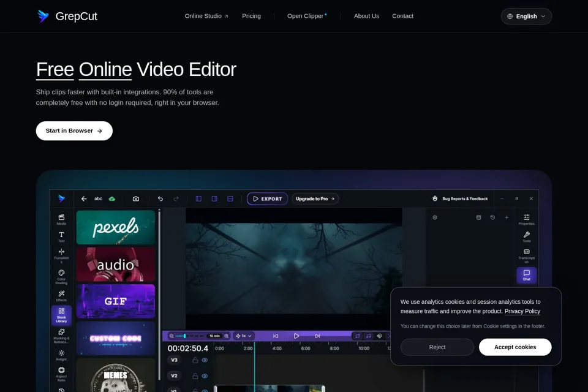This screenshot has height=392, width=588.
Task: Click the timeline zoom-out magnifier
Action: point(171,336)
